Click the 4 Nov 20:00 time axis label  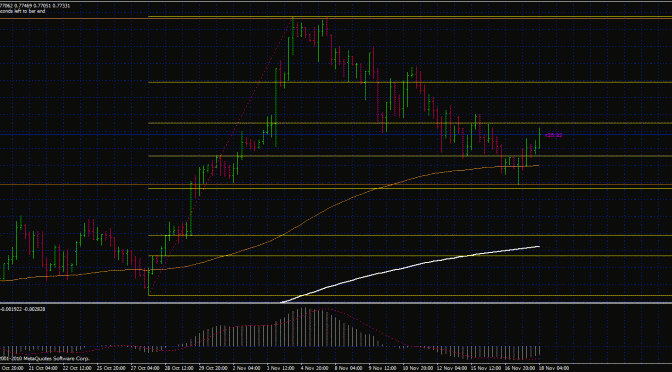point(314,368)
